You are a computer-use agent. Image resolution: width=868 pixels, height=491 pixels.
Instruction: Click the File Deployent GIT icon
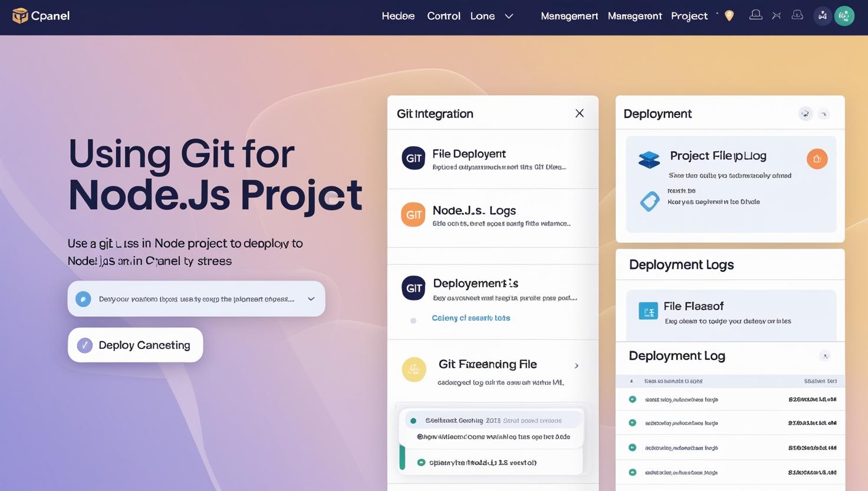click(x=413, y=158)
